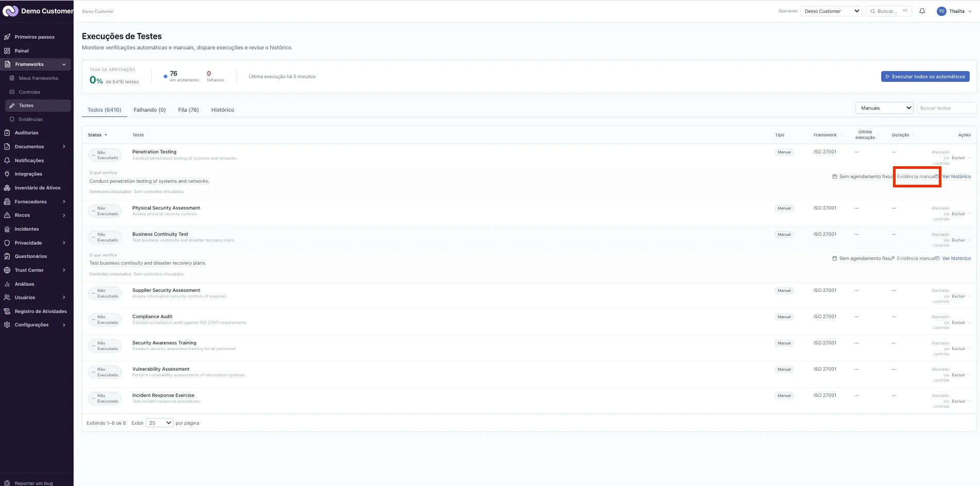Viewport: 980px width, 486px height.
Task: Open Painel dashboard icon in sidebar
Action: pyautogui.click(x=7, y=50)
